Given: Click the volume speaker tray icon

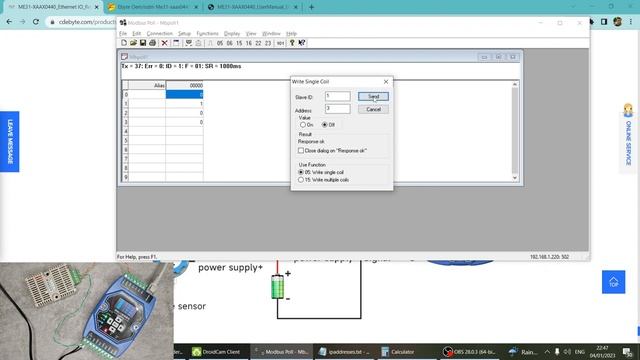Looking at the screenshot, I should point(567,352).
